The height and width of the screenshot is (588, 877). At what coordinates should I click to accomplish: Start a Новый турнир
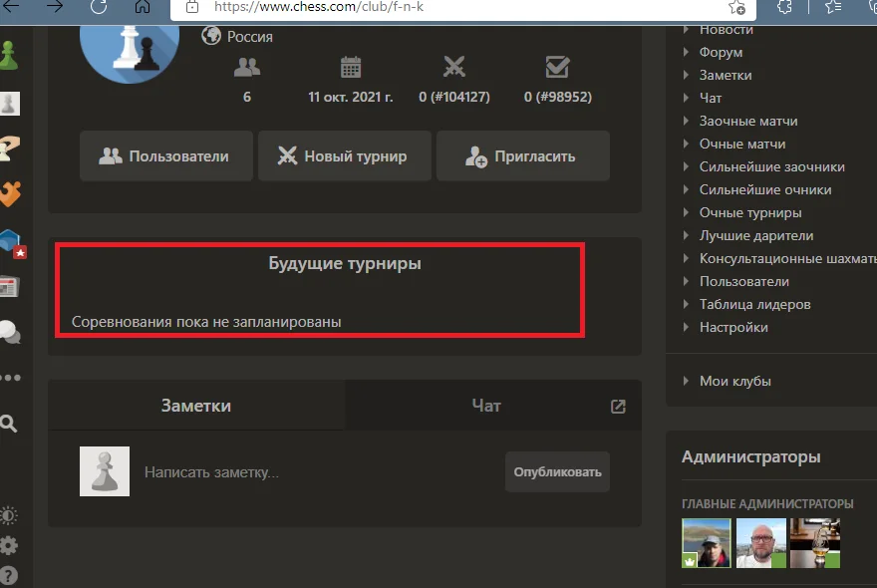click(344, 155)
